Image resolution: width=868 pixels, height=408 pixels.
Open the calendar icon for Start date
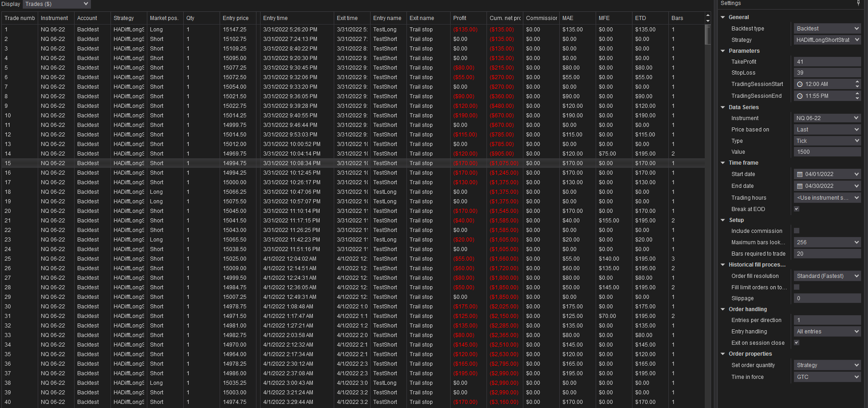[800, 174]
